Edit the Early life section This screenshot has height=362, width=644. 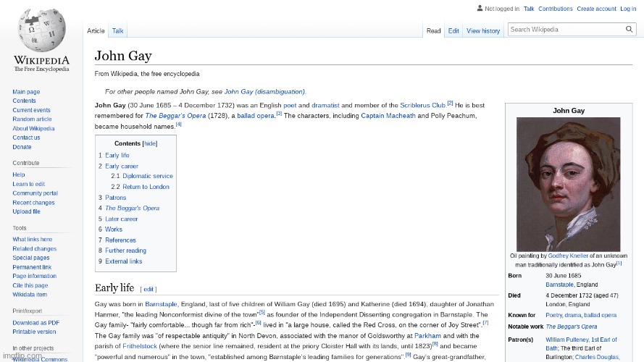click(x=149, y=290)
